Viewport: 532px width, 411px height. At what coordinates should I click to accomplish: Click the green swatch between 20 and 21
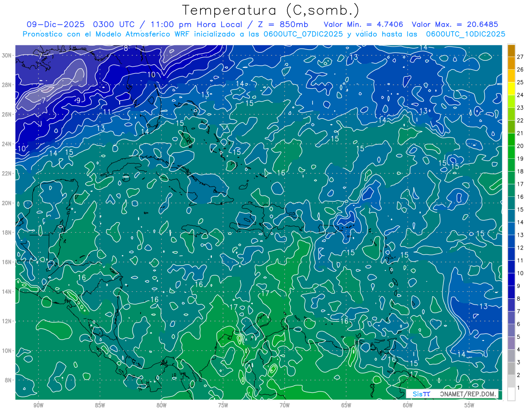[511, 139]
